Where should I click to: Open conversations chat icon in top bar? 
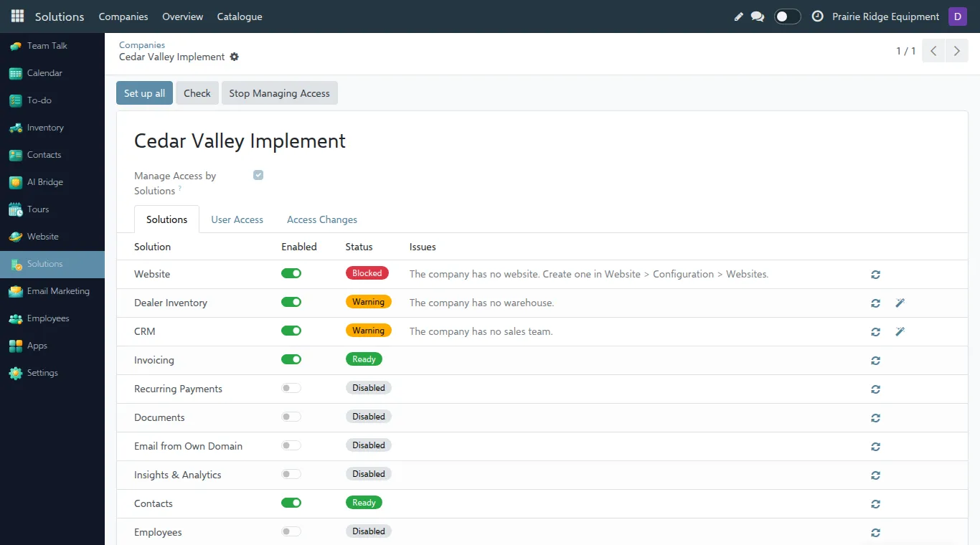click(x=758, y=16)
